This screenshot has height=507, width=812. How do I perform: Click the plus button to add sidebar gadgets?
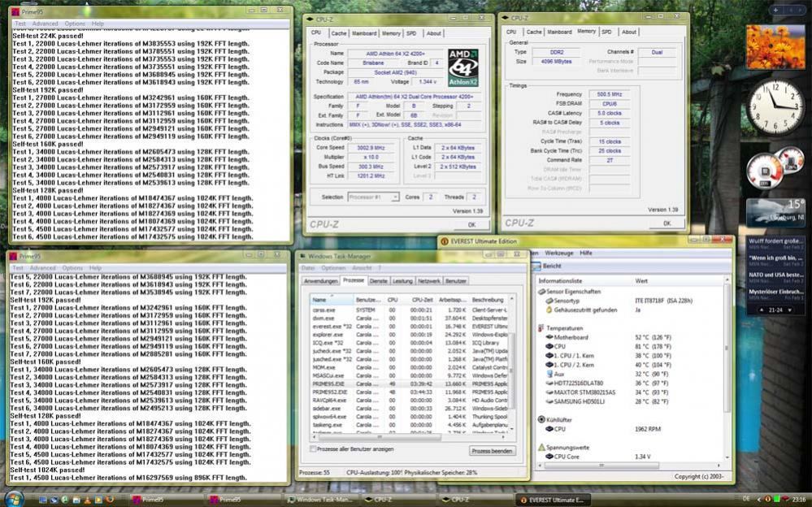(x=775, y=10)
